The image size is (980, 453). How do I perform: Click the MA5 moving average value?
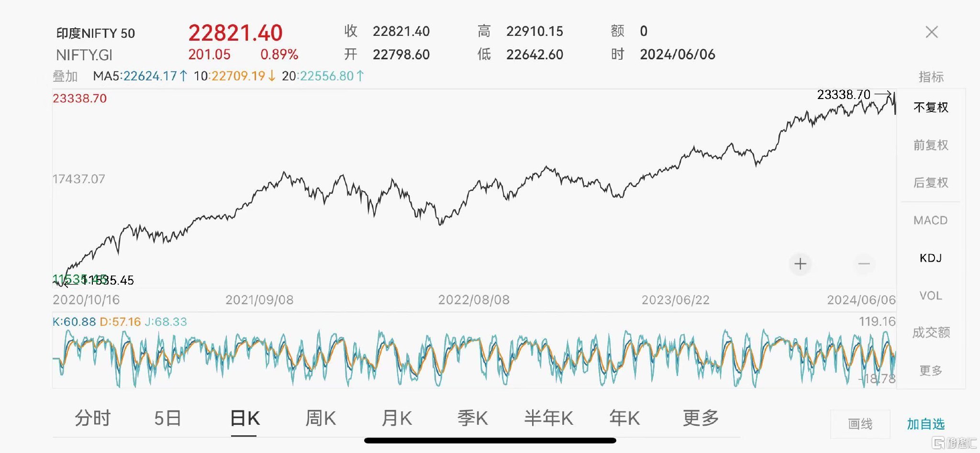point(139,76)
